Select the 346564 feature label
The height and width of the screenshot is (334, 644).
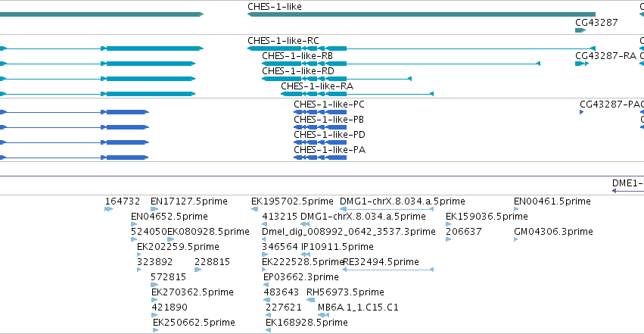pos(280,247)
